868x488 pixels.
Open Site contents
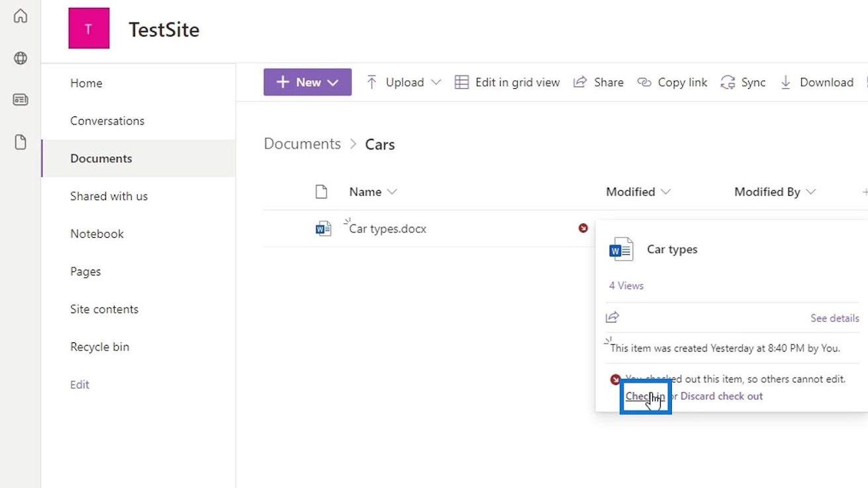105,309
